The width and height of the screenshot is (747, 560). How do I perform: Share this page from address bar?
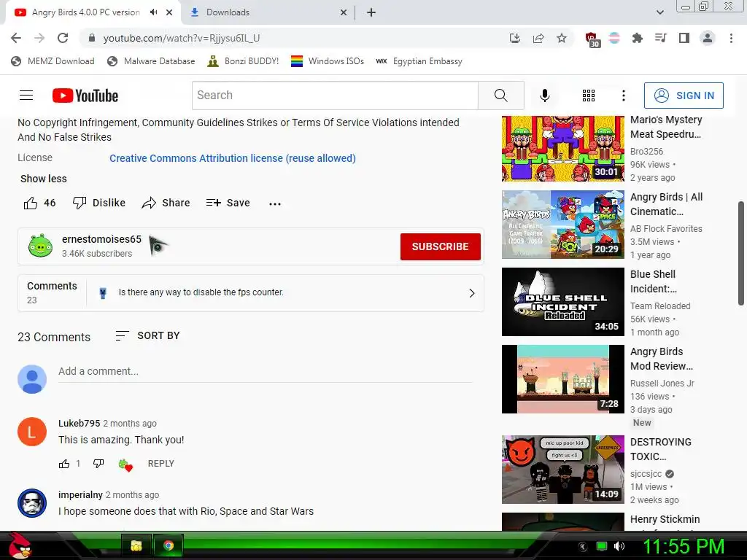538,38
